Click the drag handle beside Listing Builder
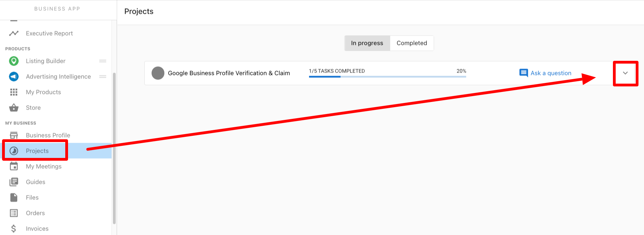The width and height of the screenshot is (644, 235). point(103,61)
